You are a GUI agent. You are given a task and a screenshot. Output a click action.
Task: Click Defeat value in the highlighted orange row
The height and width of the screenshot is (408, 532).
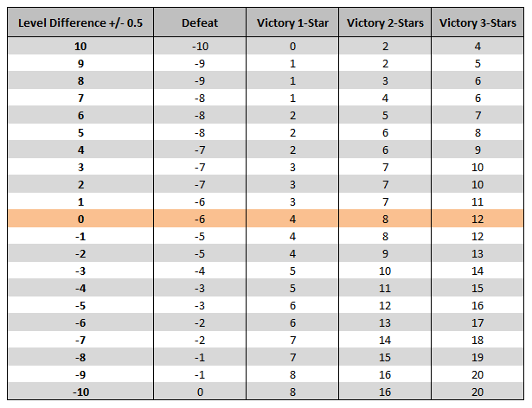(x=201, y=219)
